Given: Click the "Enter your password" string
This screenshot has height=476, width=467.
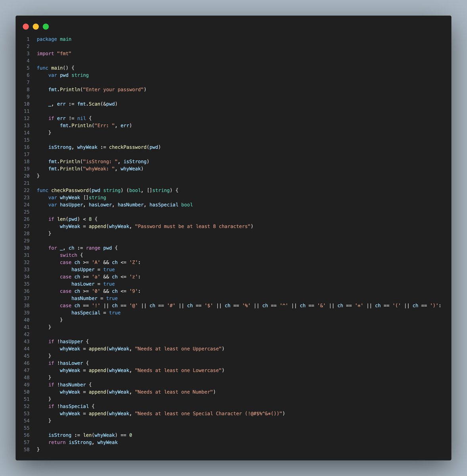Looking at the screenshot, I should click(113, 90).
